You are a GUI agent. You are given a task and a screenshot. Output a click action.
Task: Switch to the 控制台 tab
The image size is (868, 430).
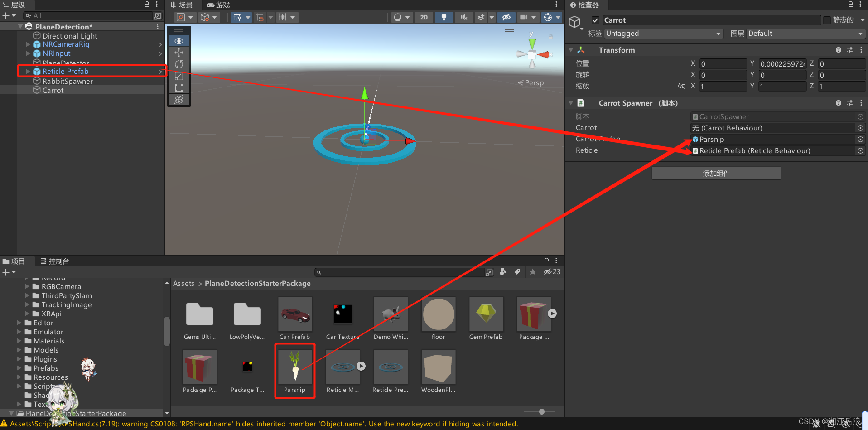tap(54, 261)
